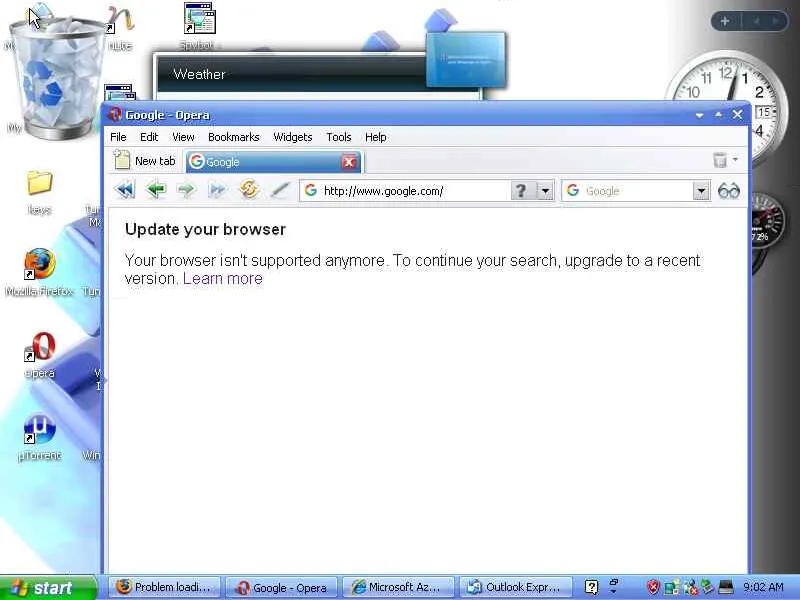This screenshot has width=800, height=600.
Task: Click the Wand pencil icon in toolbar
Action: (x=280, y=190)
